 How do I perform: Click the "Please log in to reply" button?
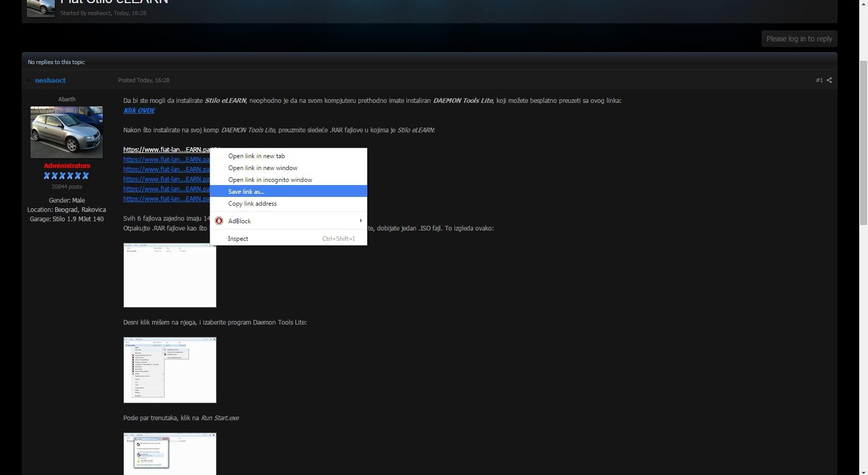[799, 39]
